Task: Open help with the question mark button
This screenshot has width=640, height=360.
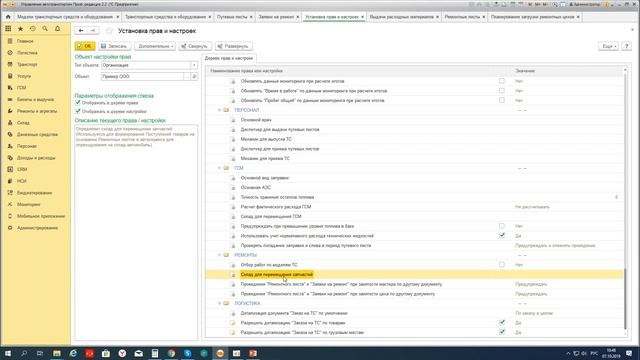Action: (626, 46)
